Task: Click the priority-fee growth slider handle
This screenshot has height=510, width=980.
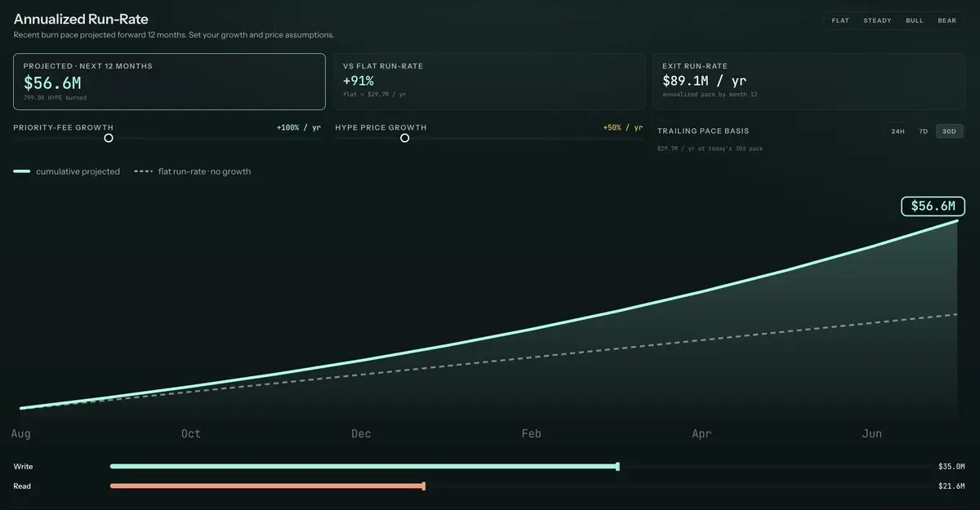Action: [109, 138]
